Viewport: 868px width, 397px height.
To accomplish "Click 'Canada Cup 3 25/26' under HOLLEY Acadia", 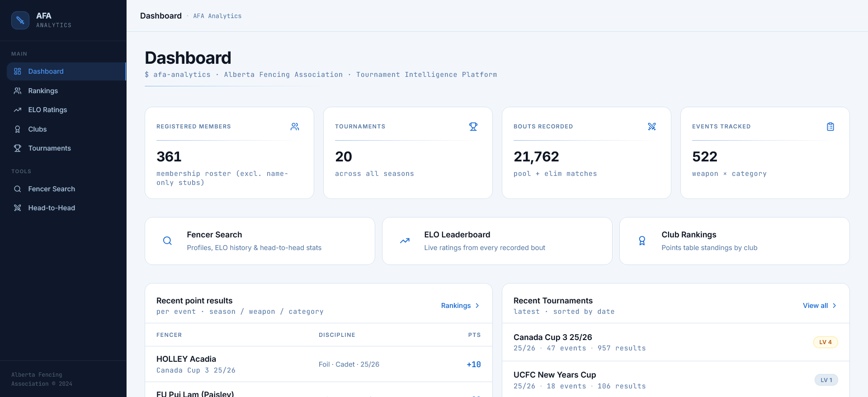I will click(196, 370).
